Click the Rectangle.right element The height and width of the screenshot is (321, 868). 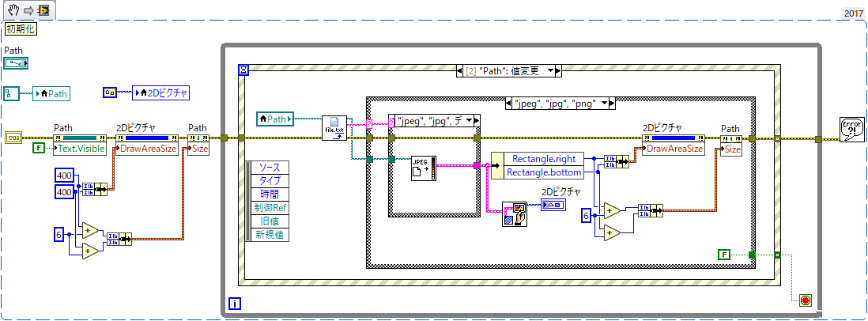[543, 160]
